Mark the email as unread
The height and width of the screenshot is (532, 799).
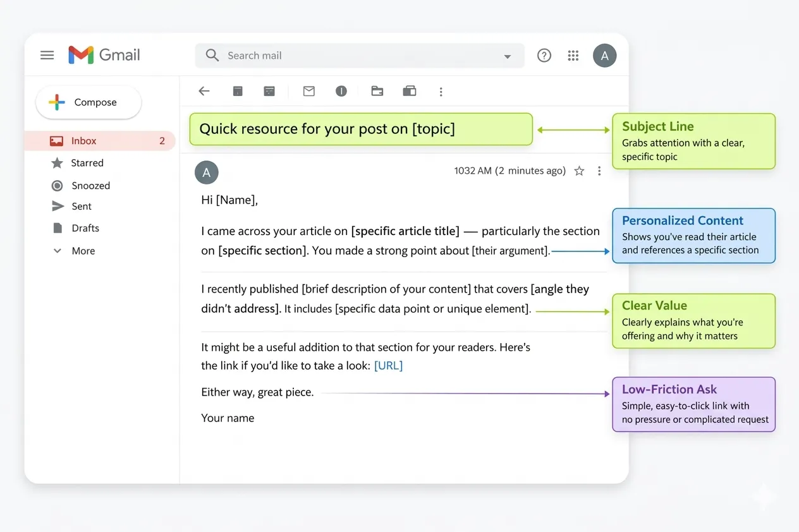308,91
